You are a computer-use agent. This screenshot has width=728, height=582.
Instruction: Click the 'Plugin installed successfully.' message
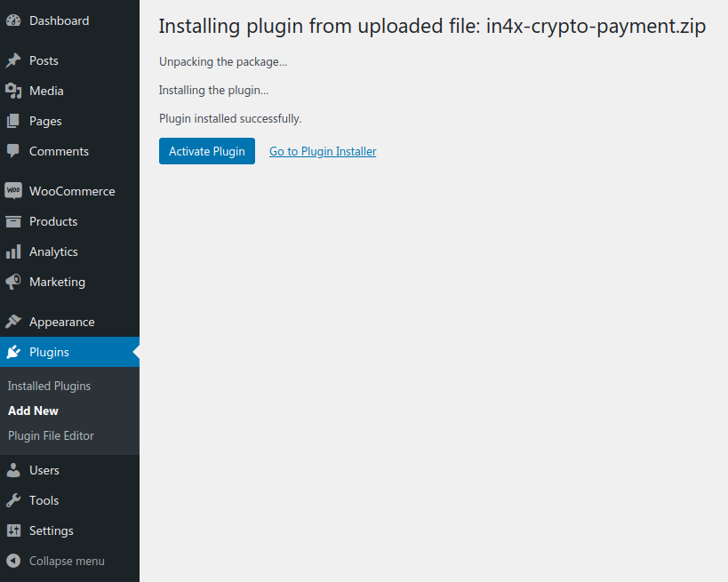pos(230,119)
